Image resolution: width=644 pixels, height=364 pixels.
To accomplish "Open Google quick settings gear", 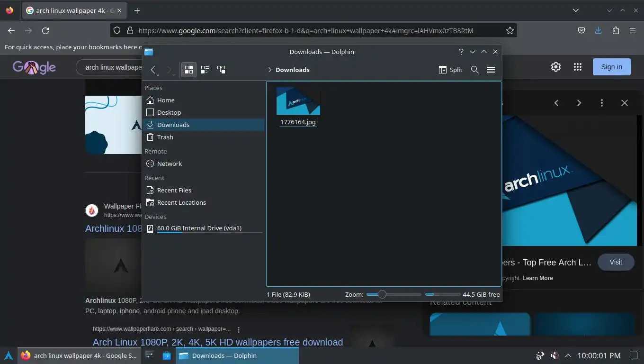I will [x=556, y=67].
